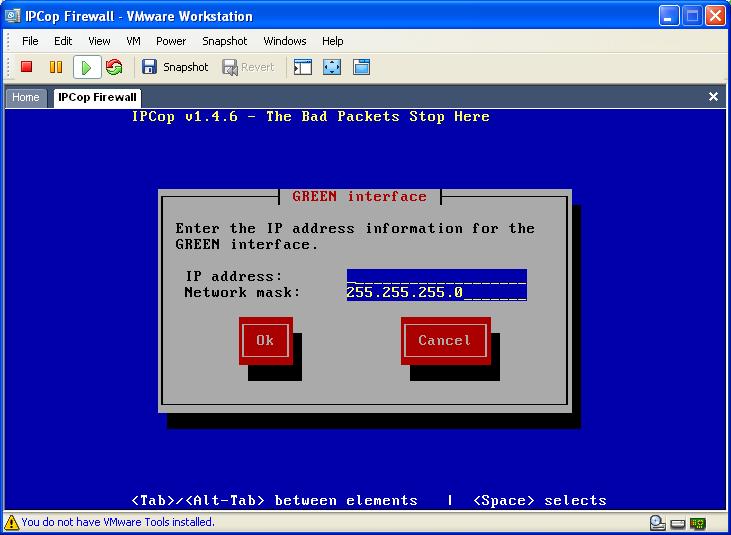Open the Help menu
Image resolution: width=731 pixels, height=535 pixels.
332,41
